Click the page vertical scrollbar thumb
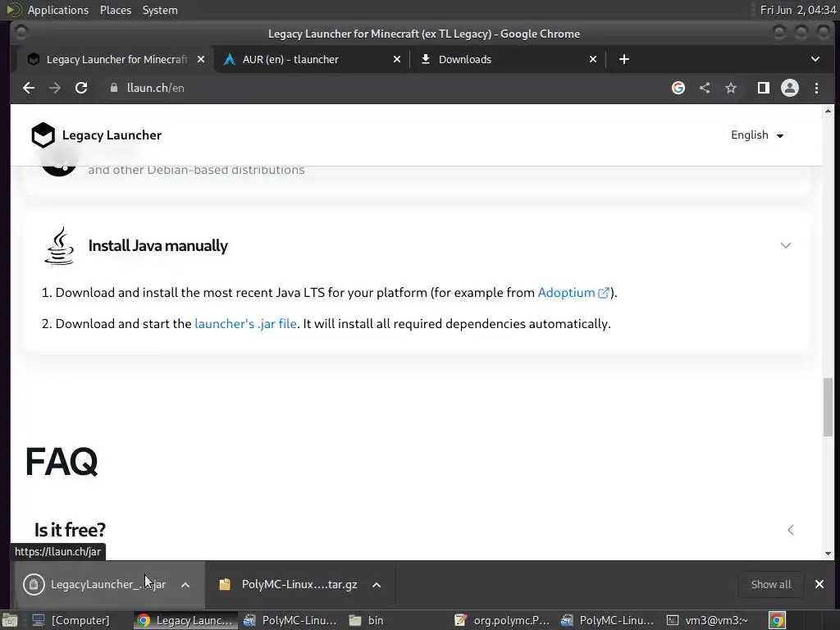The height and width of the screenshot is (630, 840). tap(829, 407)
